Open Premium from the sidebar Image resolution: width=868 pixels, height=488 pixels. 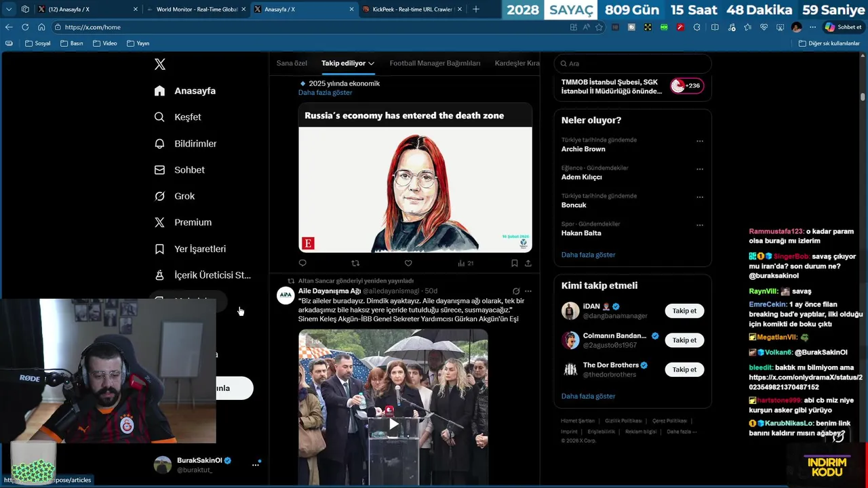point(183,222)
